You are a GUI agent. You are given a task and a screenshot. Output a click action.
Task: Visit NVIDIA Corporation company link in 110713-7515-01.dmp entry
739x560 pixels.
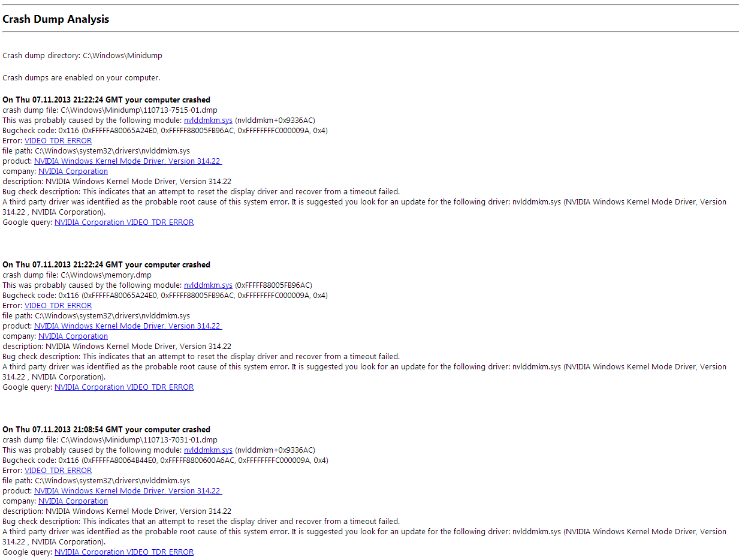(73, 171)
